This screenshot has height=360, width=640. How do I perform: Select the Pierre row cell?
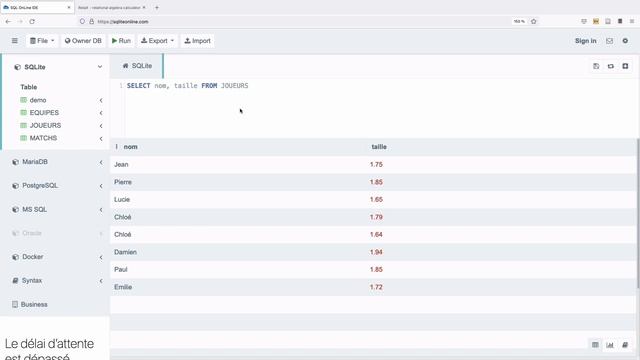[x=123, y=182]
